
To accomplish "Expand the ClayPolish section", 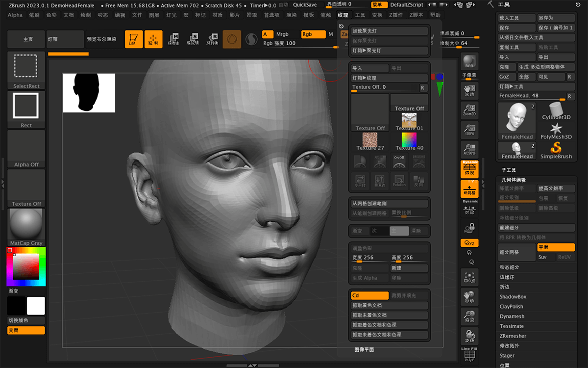I will [512, 307].
